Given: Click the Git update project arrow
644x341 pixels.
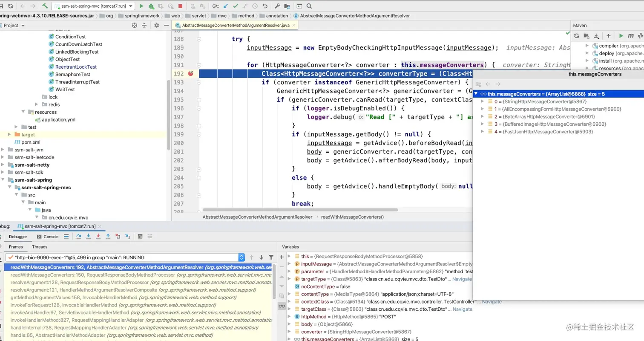Looking at the screenshot, I should tap(225, 6).
